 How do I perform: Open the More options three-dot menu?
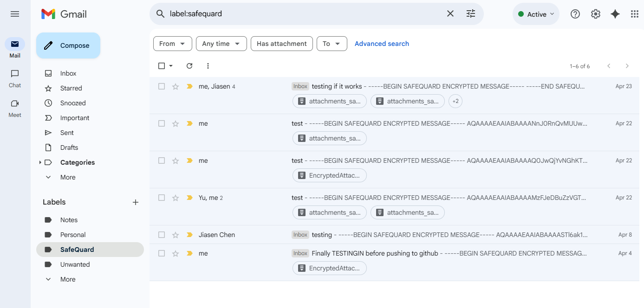(208, 66)
